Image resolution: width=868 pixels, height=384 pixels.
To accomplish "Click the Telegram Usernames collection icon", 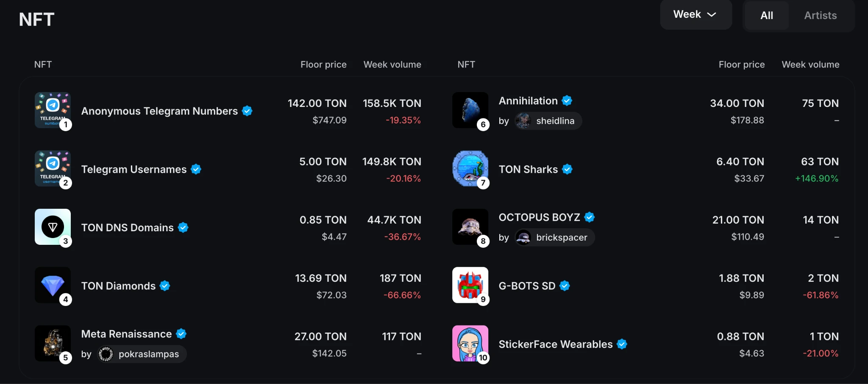I will point(53,168).
